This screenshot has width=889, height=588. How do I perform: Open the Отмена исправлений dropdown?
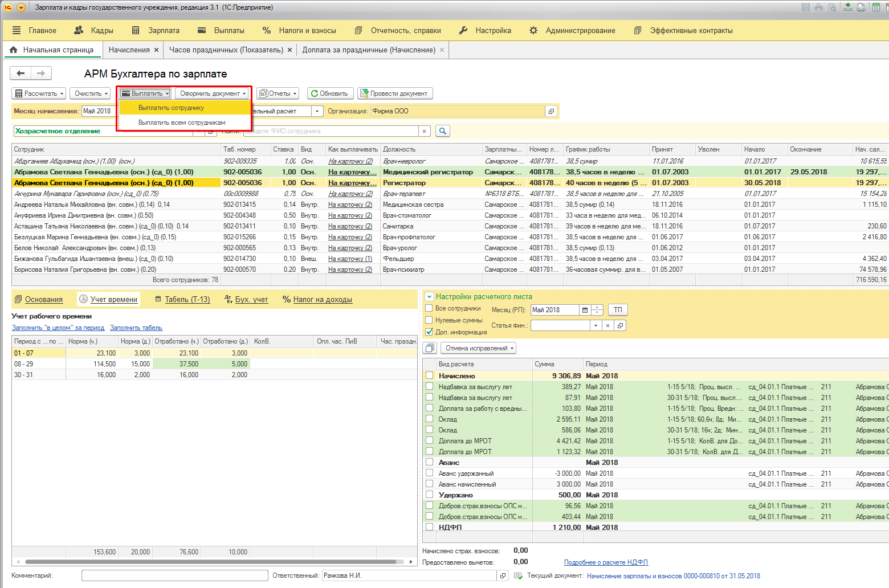(479, 348)
